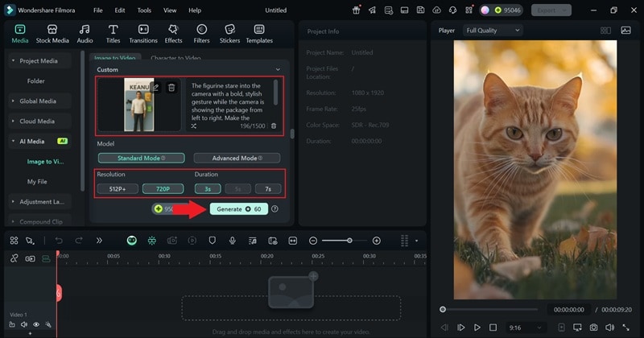The image size is (644, 338).
Task: Switch to the Character to Video tab
Action: (x=175, y=58)
